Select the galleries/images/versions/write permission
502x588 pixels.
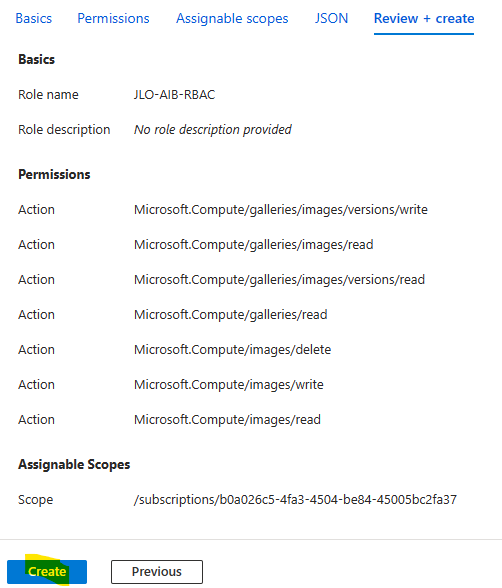[280, 210]
